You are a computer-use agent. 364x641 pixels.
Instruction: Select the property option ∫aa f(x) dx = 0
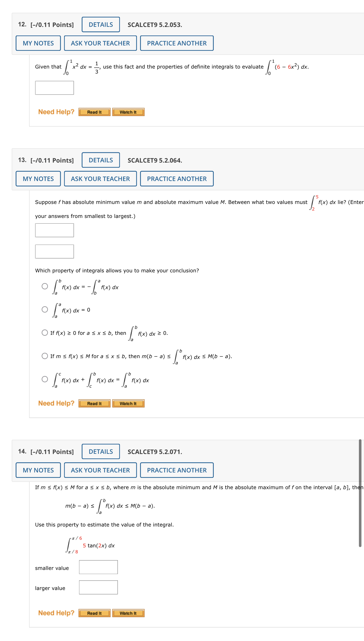click(x=45, y=309)
